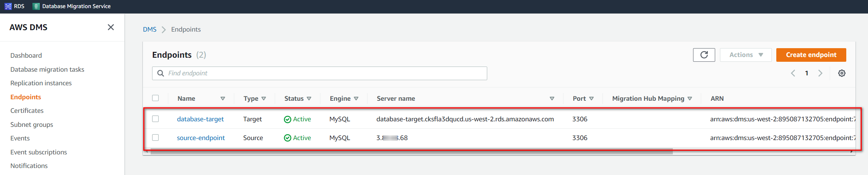Click the search magnifier icon in Find endpoint

click(x=161, y=73)
